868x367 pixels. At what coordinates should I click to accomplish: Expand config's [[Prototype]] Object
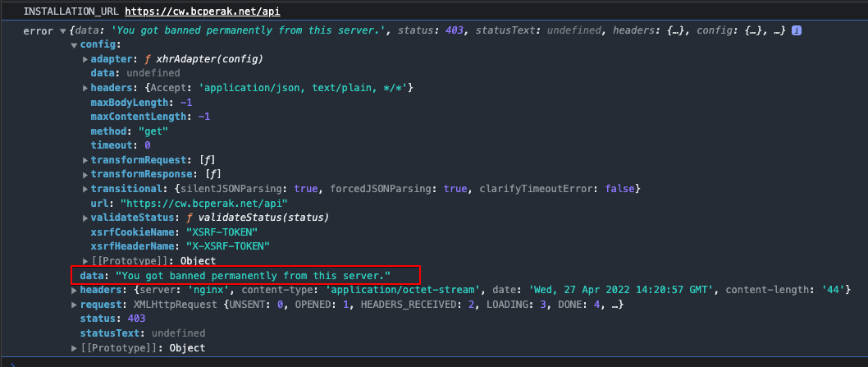tap(85, 260)
